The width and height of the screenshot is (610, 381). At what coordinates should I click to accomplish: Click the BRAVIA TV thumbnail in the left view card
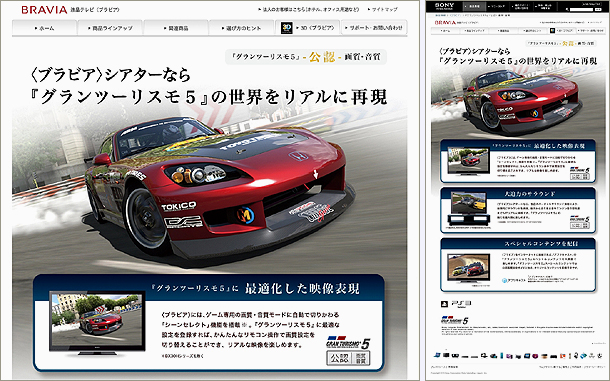97,323
